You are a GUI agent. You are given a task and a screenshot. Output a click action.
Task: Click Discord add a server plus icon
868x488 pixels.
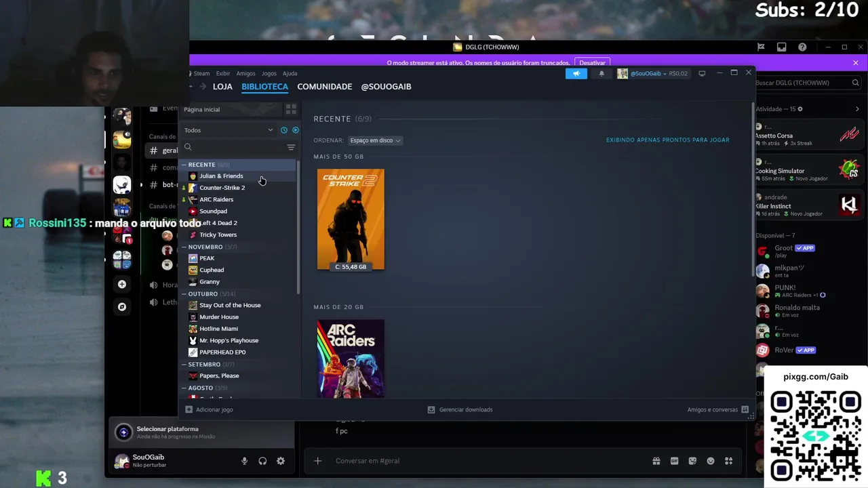[122, 284]
